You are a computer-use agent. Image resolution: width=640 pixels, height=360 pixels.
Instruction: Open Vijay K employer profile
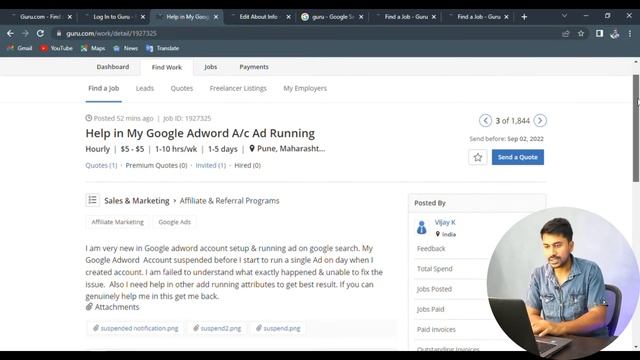point(445,222)
